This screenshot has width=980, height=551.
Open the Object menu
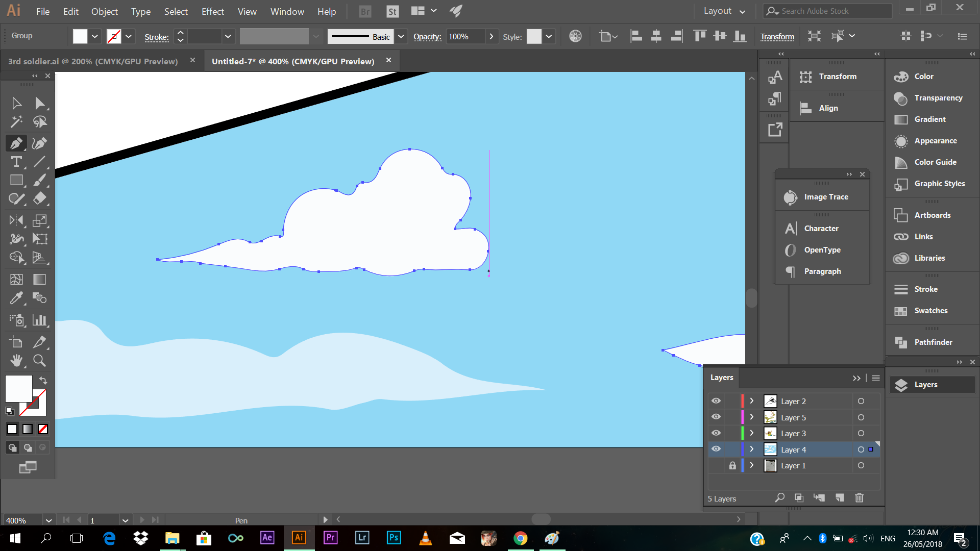[104, 11]
